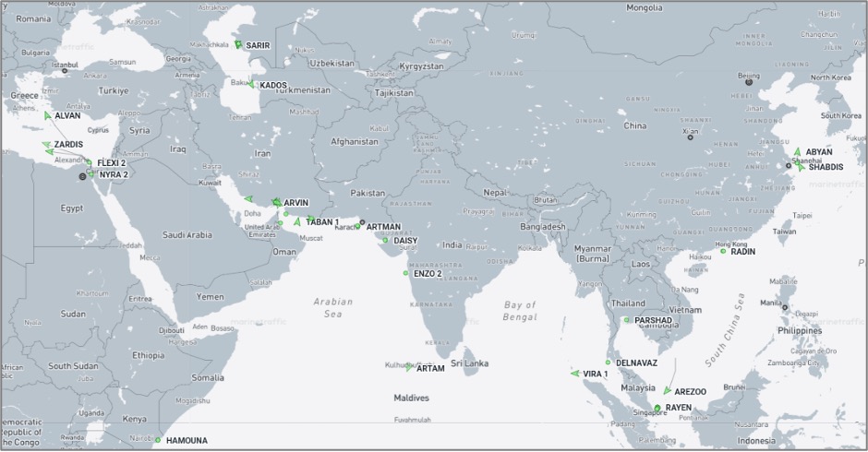Click the Saudi Arabia country label
Screen dimensions: 868x452
[187, 235]
